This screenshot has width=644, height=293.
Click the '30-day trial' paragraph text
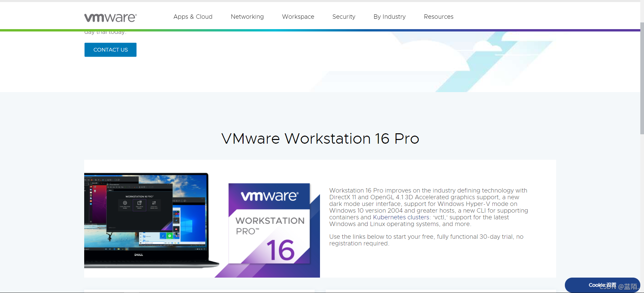pos(426,240)
